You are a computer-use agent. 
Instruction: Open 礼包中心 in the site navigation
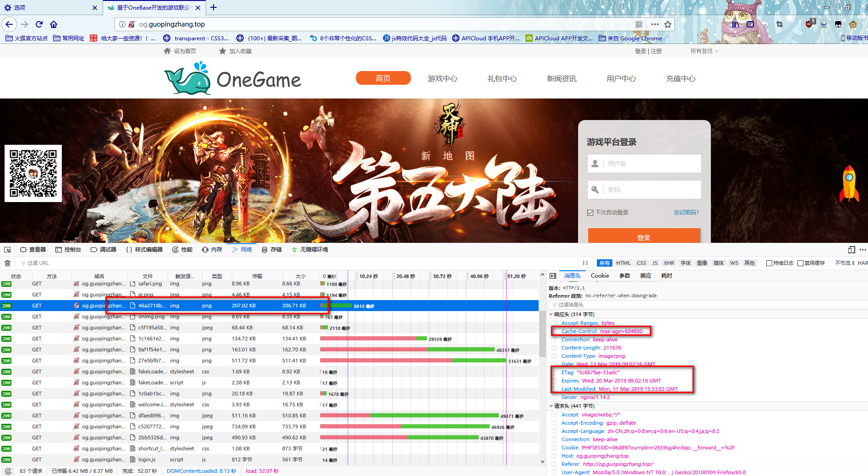coord(502,78)
